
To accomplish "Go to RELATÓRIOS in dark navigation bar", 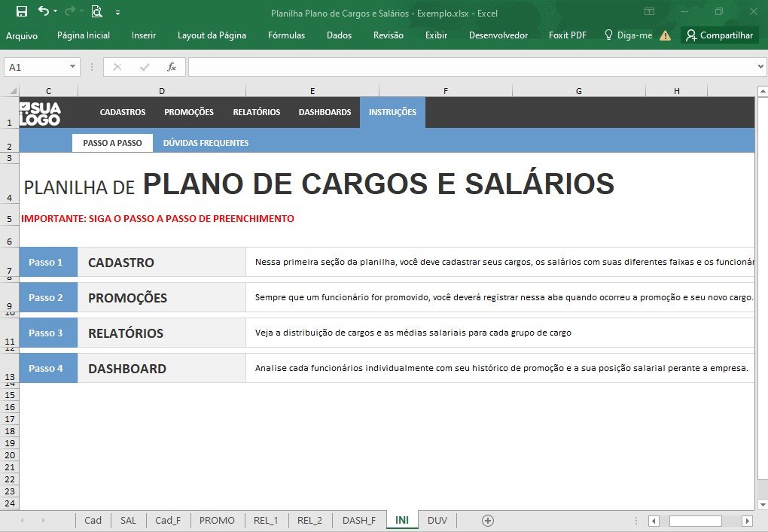I will click(x=257, y=112).
